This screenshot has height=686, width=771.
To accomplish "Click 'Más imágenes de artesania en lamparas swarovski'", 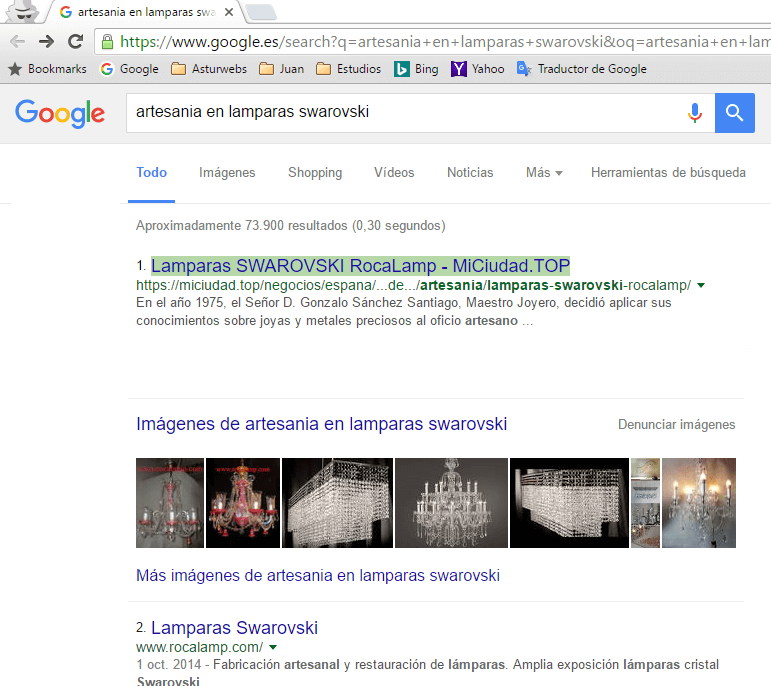I will tap(318, 575).
